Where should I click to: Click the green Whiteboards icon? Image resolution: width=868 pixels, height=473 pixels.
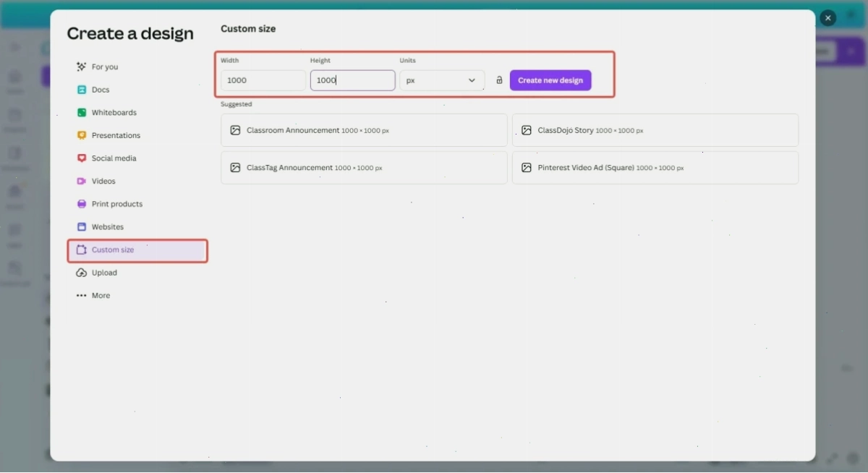(x=82, y=113)
